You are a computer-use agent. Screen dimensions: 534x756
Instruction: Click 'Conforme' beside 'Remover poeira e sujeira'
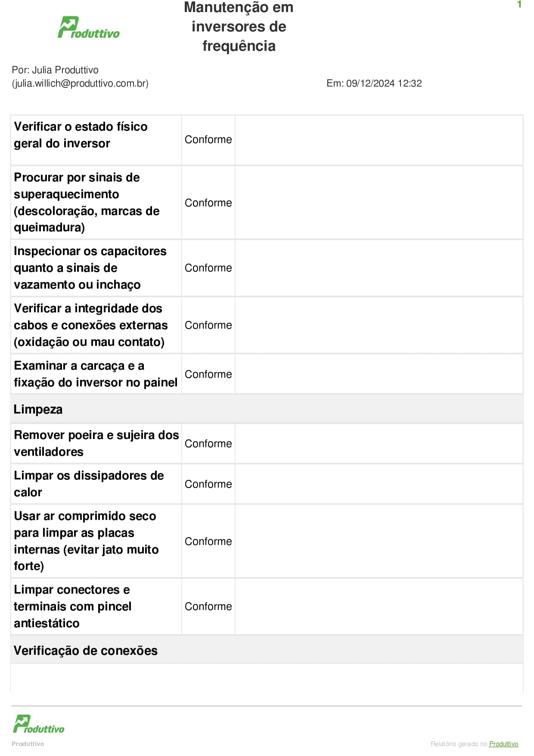coord(208,444)
